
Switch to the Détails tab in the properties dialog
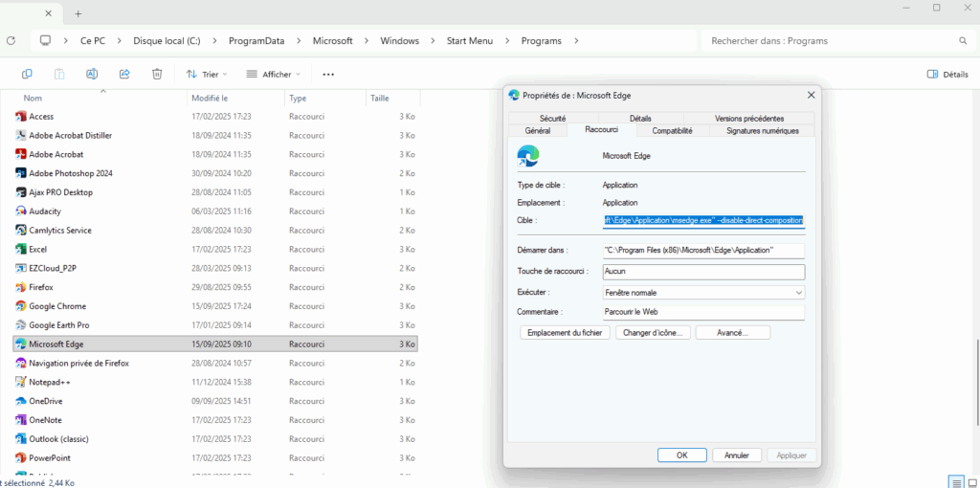tap(640, 118)
